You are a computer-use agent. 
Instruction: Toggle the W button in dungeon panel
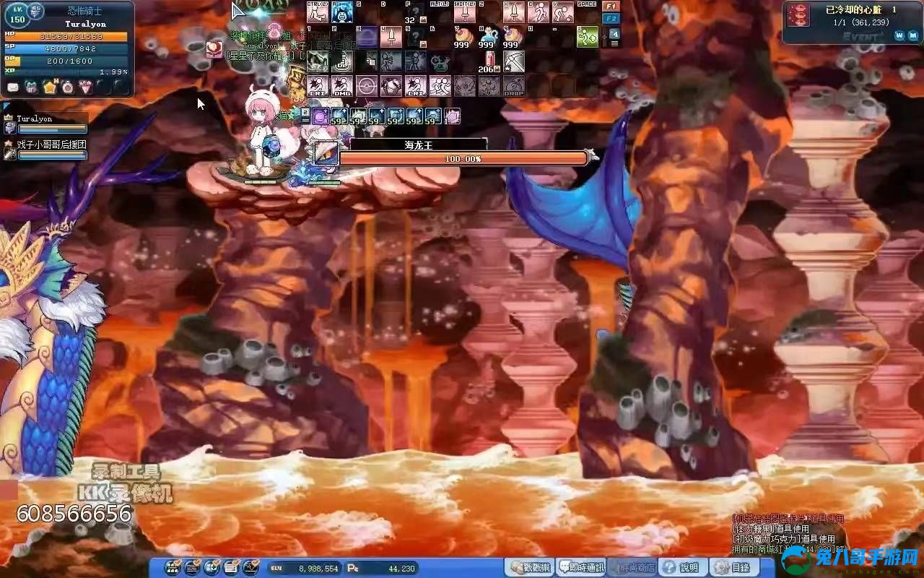pyautogui.click(x=899, y=35)
